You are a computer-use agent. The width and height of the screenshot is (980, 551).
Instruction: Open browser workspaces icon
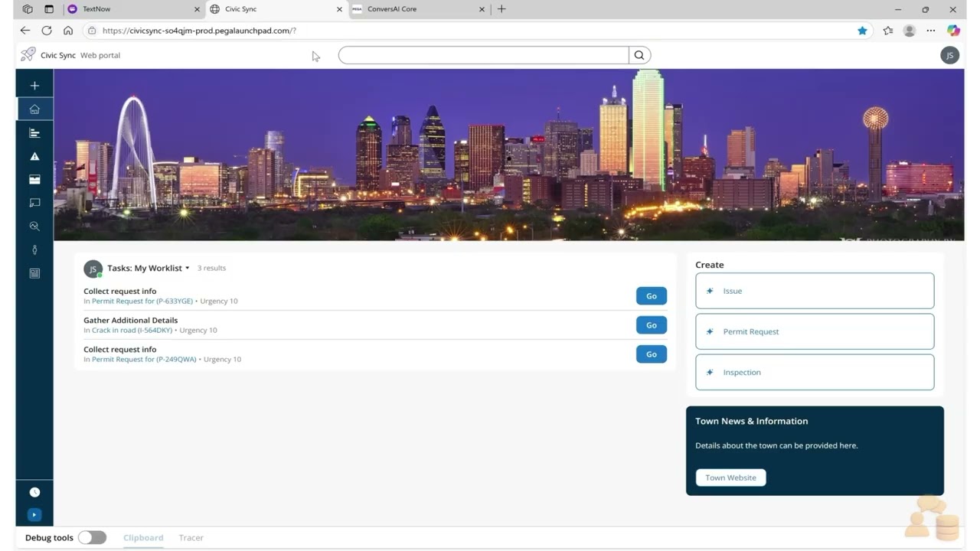(x=28, y=9)
